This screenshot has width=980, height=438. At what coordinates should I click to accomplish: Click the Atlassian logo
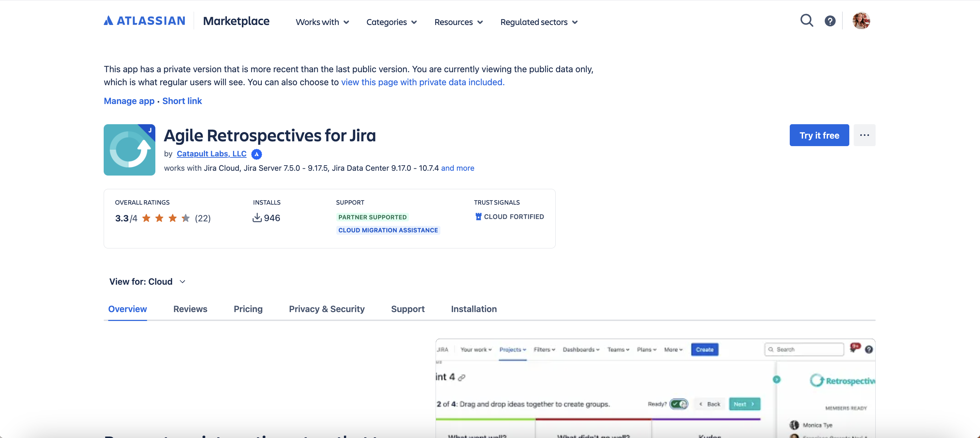coord(144,21)
